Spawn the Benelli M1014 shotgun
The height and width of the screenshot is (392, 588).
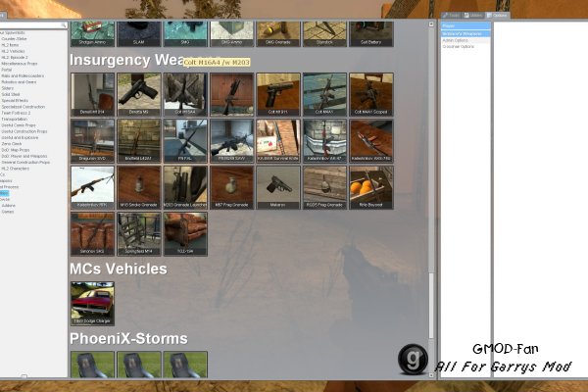pyautogui.click(x=93, y=94)
